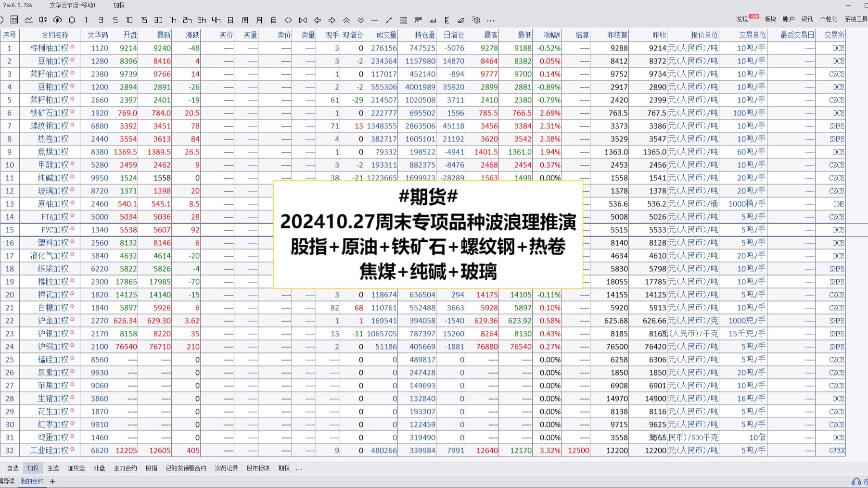This screenshot has width=868, height=488.
Task: Click the expand horizontally diamond icon
Action: coord(288,20)
